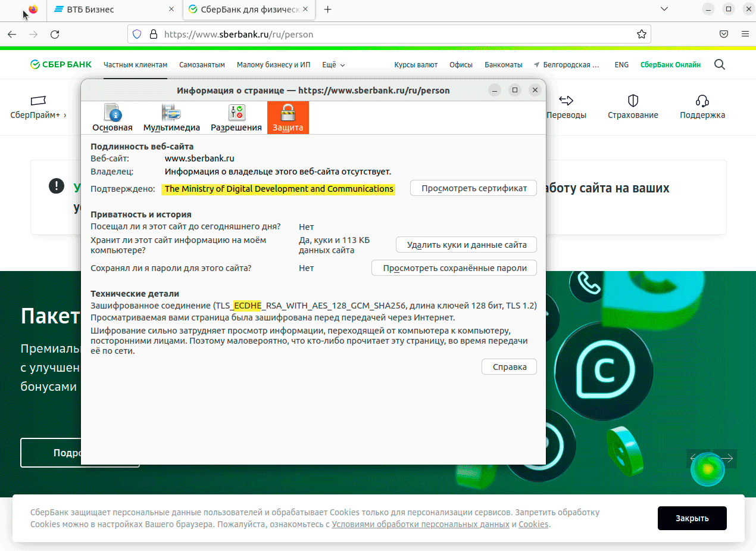Click the browser forward arrow
The height and width of the screenshot is (551, 756).
coord(33,35)
